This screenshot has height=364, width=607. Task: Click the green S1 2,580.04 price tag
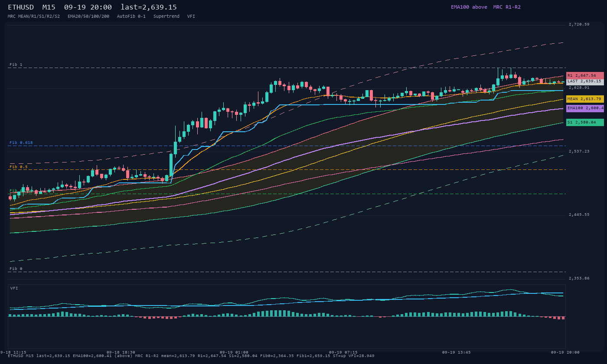pyautogui.click(x=585, y=122)
